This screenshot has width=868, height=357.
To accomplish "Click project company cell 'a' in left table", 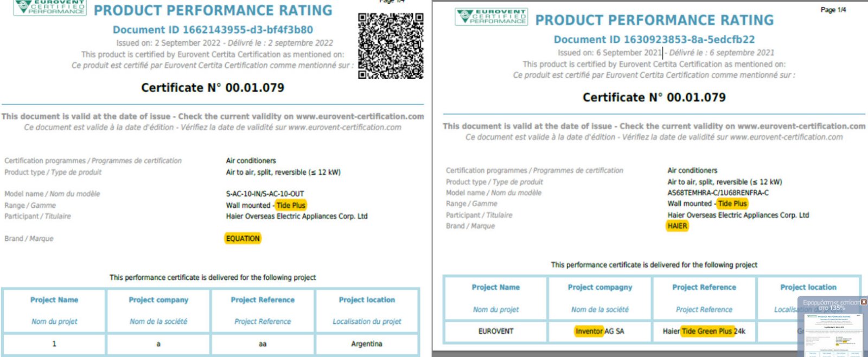I will pos(158,344).
